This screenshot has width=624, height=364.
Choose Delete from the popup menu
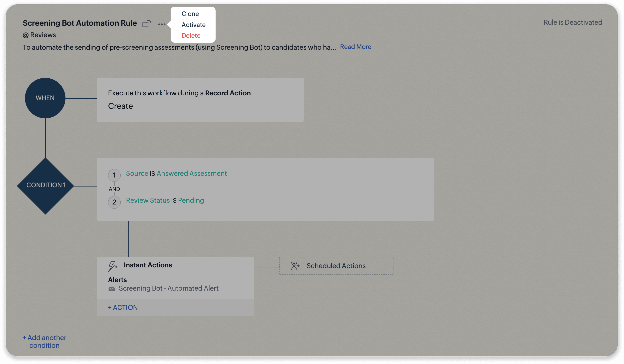191,35
